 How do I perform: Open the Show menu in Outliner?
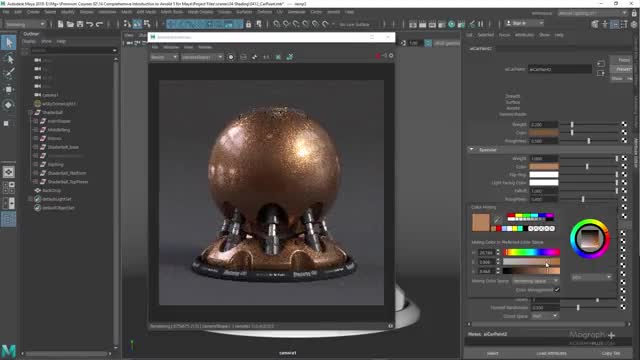click(47, 41)
